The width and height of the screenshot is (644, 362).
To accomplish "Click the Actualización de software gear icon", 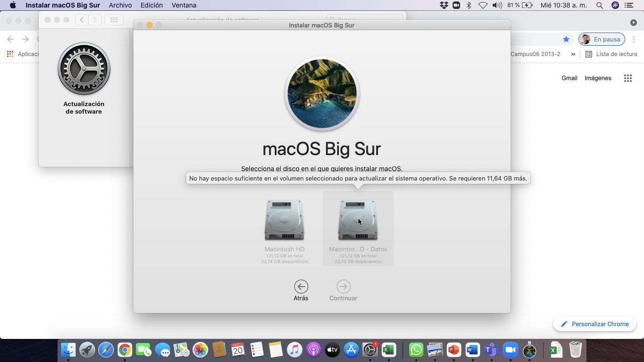I will pyautogui.click(x=84, y=69).
